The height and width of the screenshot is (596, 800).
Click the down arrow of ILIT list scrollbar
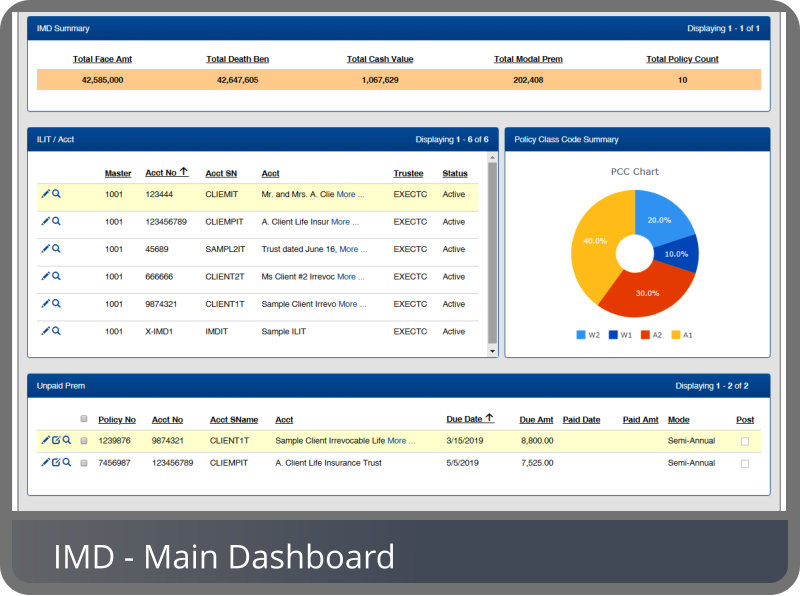(x=492, y=351)
